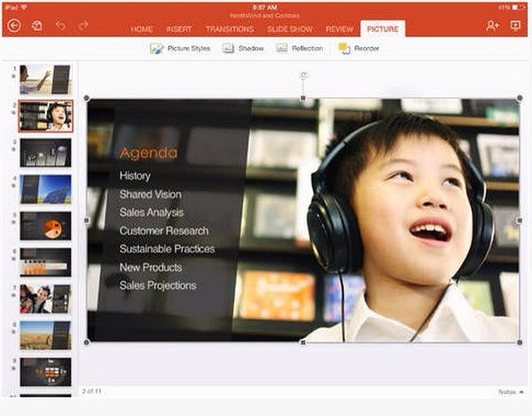Open the Shadow options

click(x=243, y=49)
